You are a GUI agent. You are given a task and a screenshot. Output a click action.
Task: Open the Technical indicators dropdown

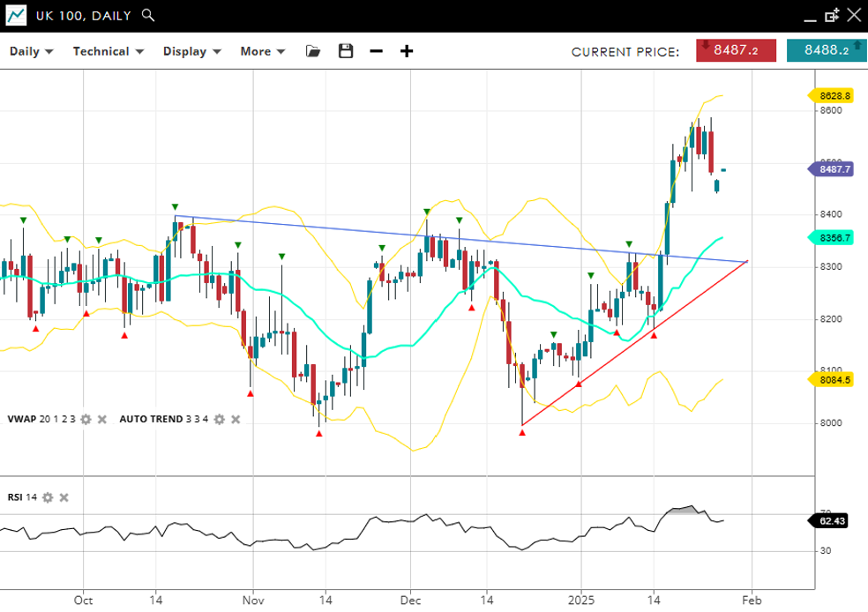pyautogui.click(x=108, y=51)
